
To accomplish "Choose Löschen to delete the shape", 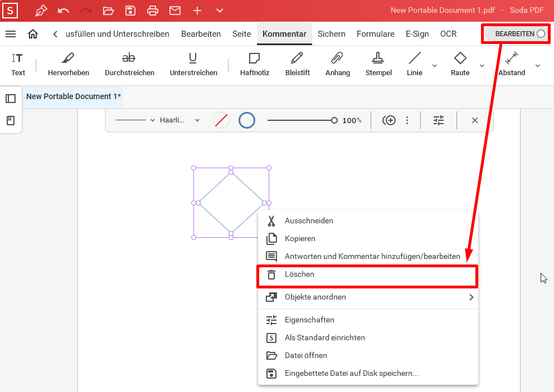I will coord(367,275).
